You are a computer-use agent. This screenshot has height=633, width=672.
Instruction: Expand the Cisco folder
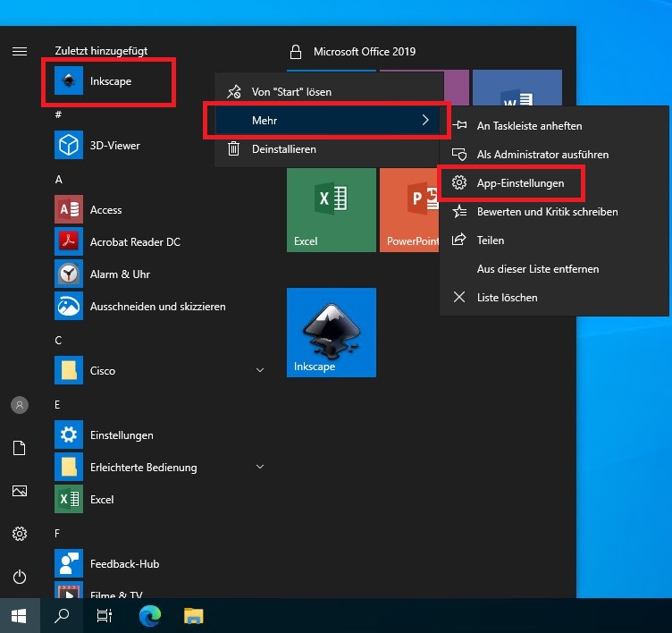point(260,370)
